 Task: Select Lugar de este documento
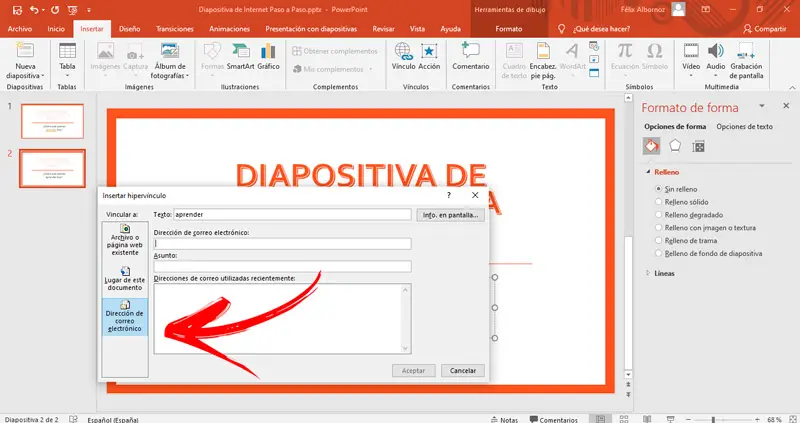tap(125, 278)
